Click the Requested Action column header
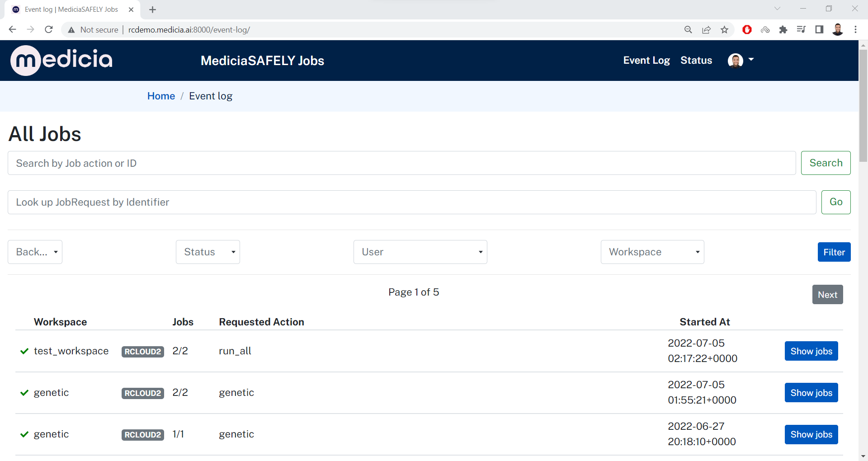 [x=261, y=322]
